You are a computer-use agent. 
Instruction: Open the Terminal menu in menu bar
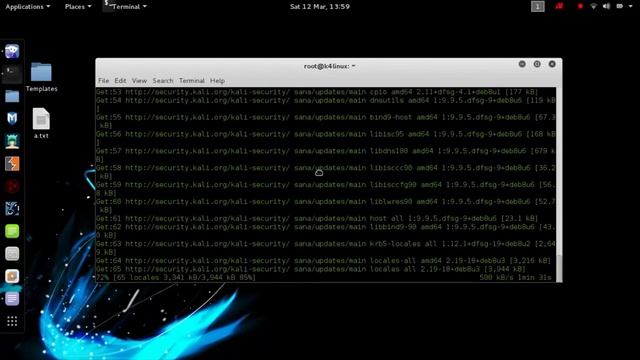point(192,81)
